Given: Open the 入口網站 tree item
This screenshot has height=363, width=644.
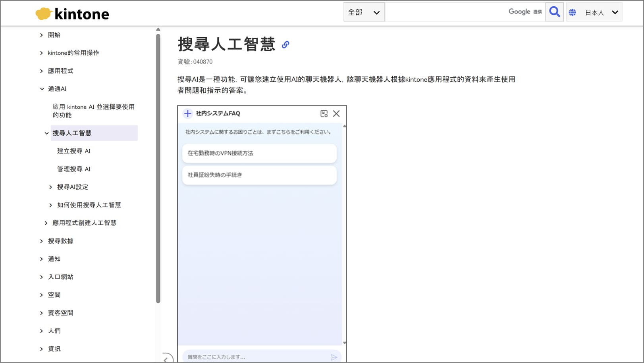Looking at the screenshot, I should click(61, 277).
